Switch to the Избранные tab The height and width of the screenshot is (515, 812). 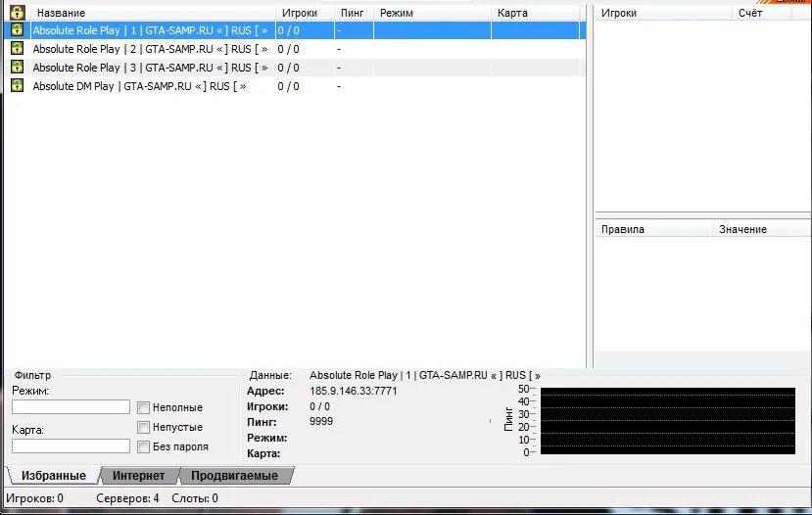tap(53, 476)
